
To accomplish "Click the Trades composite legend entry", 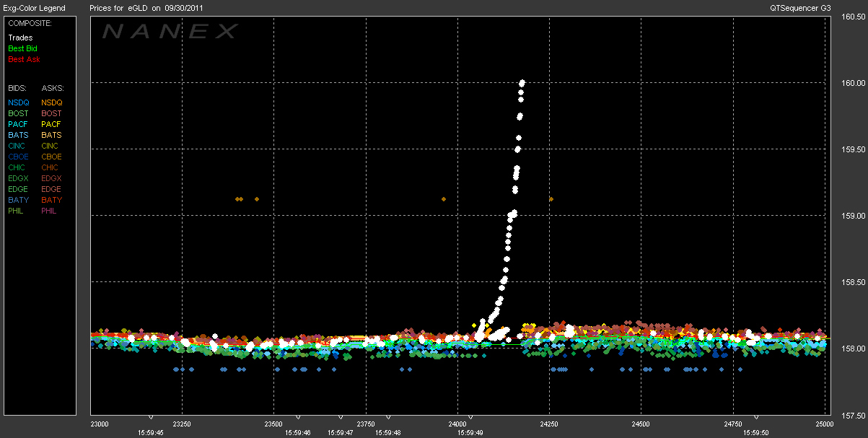I will tap(19, 38).
